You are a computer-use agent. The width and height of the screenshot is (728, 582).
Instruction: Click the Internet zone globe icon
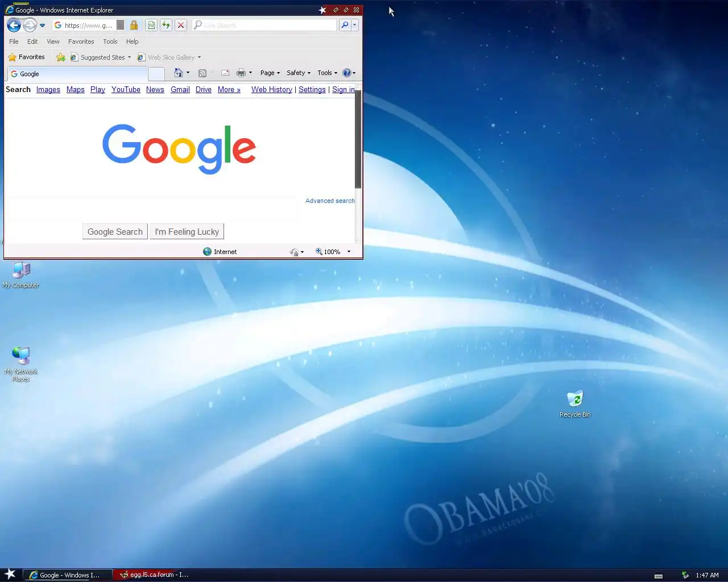point(207,252)
